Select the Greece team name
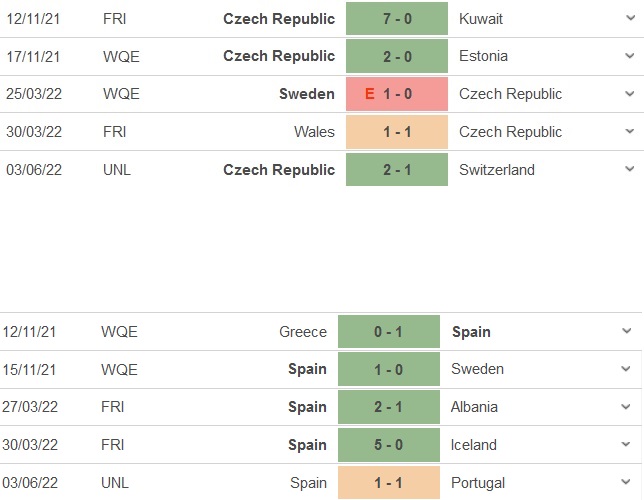Image resolution: width=644 pixels, height=500 pixels. click(303, 332)
